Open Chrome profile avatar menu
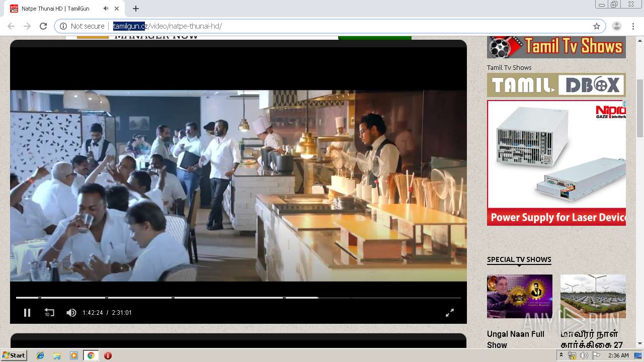Viewport: 644px width, 362px height. click(617, 26)
